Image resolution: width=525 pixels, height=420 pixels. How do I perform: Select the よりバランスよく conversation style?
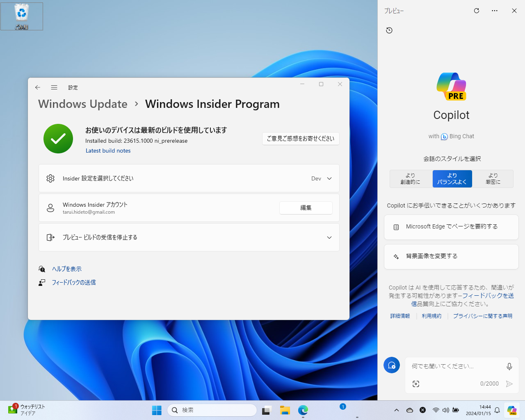point(452,178)
